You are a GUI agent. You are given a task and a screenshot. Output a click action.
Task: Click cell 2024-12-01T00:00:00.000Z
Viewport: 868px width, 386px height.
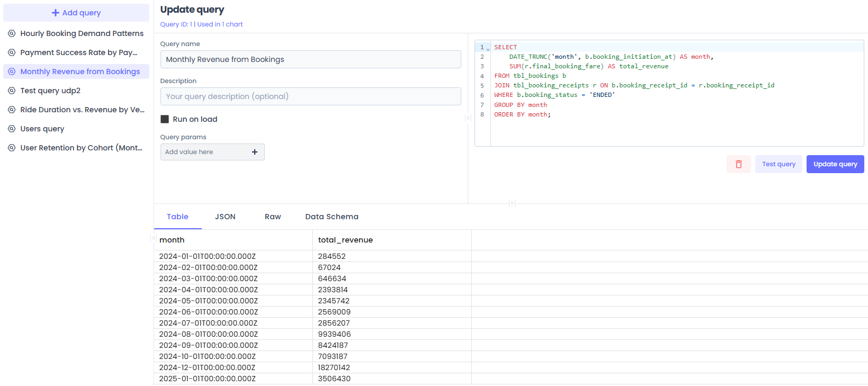coord(233,367)
